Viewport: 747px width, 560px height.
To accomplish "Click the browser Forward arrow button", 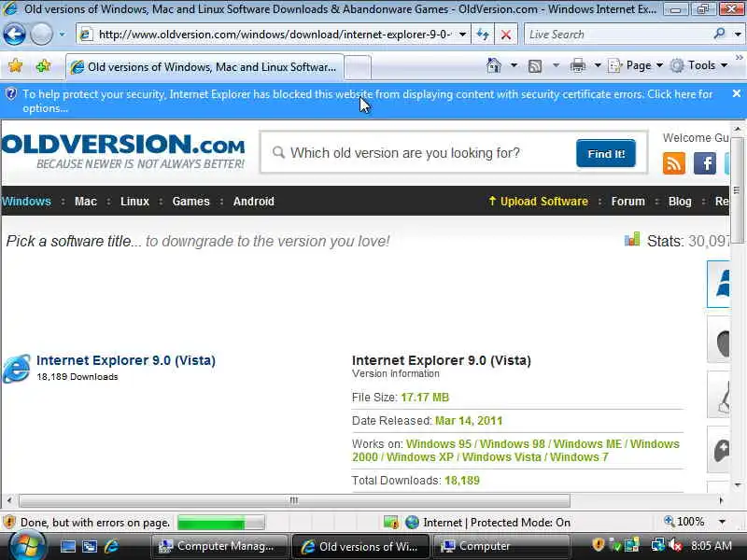I will point(41,35).
